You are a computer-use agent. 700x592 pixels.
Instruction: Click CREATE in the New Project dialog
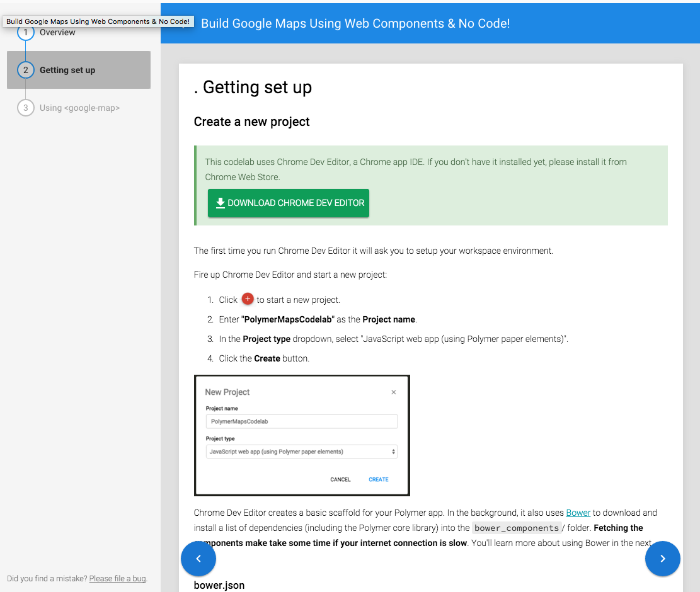pyautogui.click(x=379, y=479)
